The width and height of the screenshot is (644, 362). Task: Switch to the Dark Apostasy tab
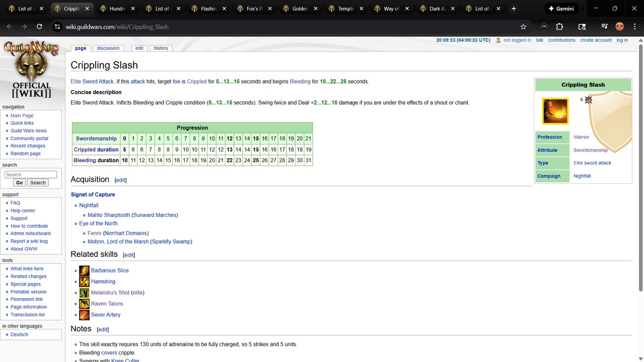[x=438, y=9]
